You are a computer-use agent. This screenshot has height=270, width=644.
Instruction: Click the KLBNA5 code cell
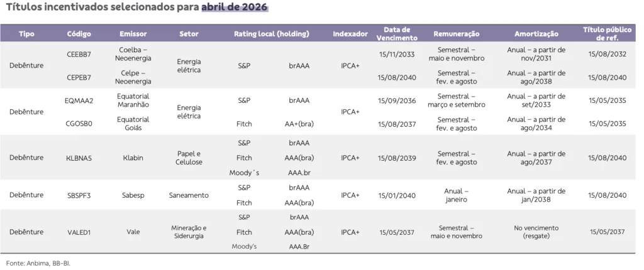coord(79,158)
